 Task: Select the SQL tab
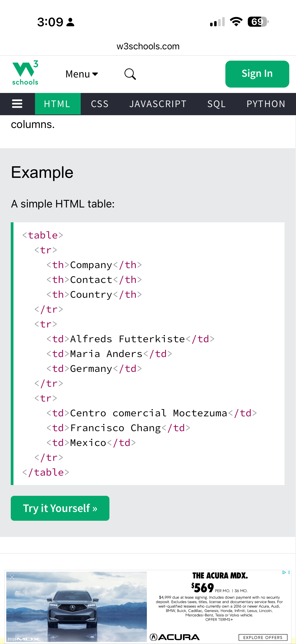216,104
